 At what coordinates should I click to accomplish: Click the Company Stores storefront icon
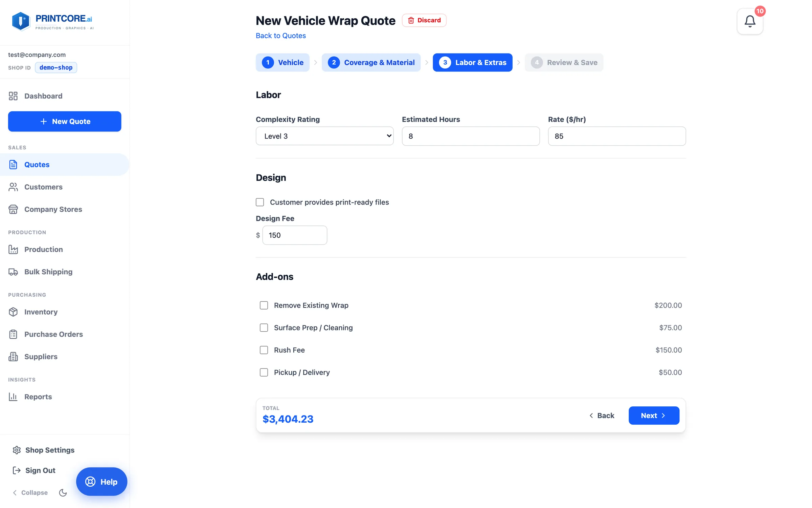coord(13,209)
